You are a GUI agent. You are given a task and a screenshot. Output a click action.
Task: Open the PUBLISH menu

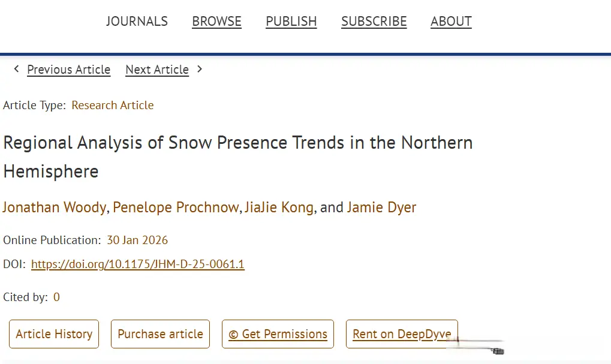click(x=291, y=22)
